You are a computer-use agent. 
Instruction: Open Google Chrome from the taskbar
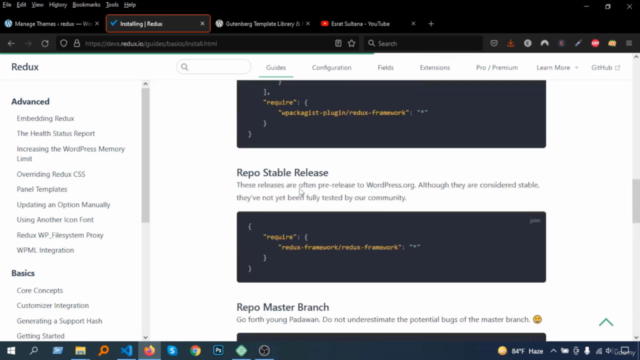click(x=196, y=351)
